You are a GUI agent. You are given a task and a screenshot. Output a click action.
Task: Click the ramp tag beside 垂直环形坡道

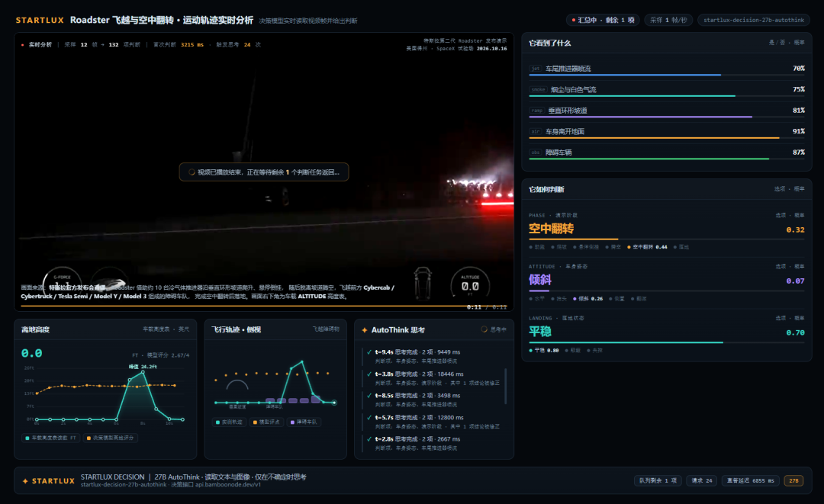(537, 111)
